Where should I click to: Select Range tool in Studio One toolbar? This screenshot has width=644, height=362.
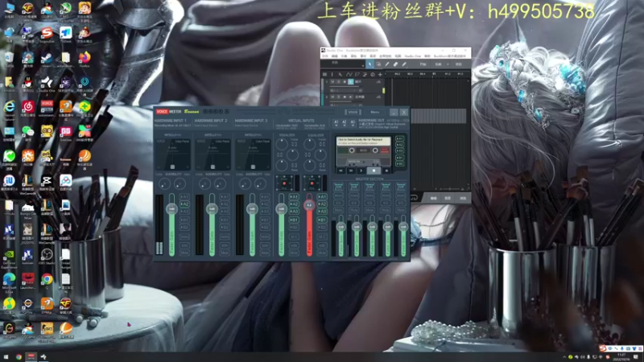(x=378, y=64)
